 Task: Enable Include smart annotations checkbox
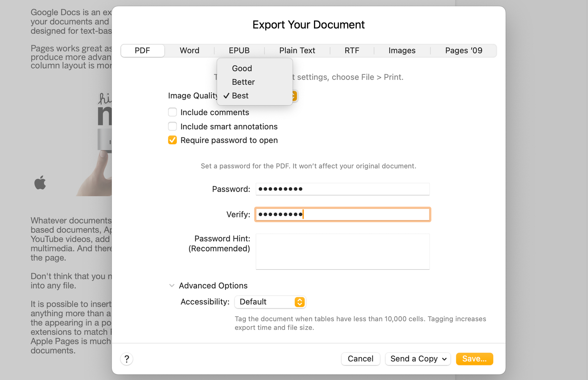[x=172, y=126]
